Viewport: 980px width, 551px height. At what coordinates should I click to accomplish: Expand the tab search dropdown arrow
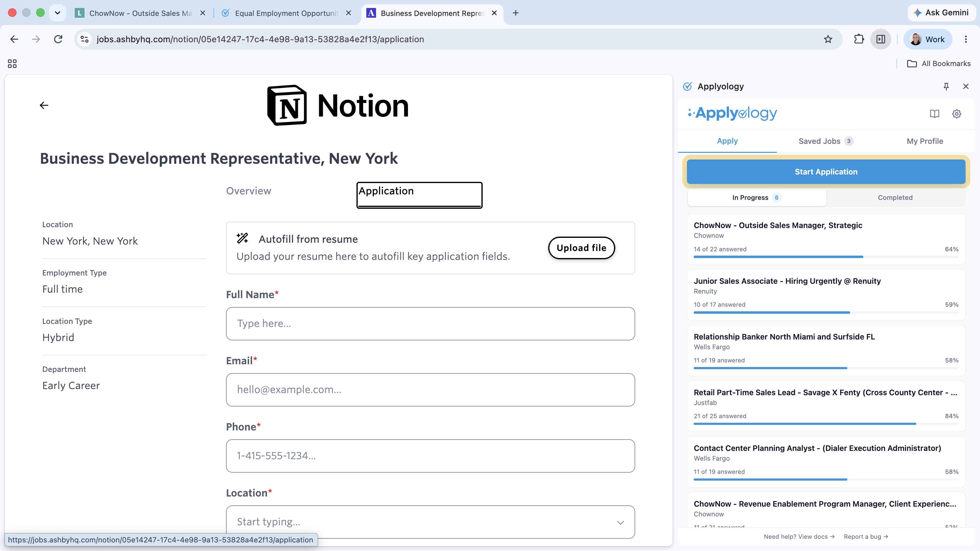pyautogui.click(x=58, y=13)
